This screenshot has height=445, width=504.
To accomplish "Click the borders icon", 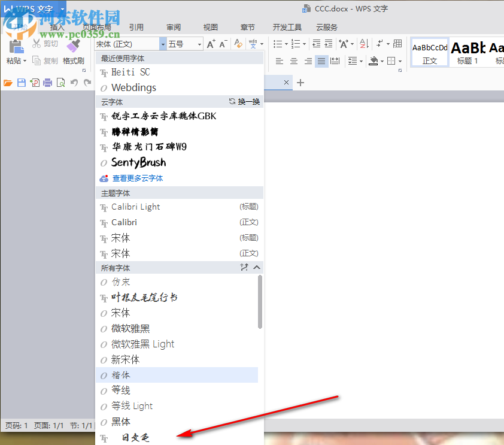I will tap(391, 60).
